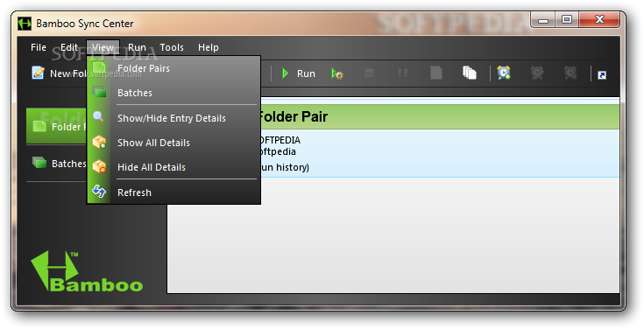
Task: Click the run with settings gear icon
Action: 337,73
